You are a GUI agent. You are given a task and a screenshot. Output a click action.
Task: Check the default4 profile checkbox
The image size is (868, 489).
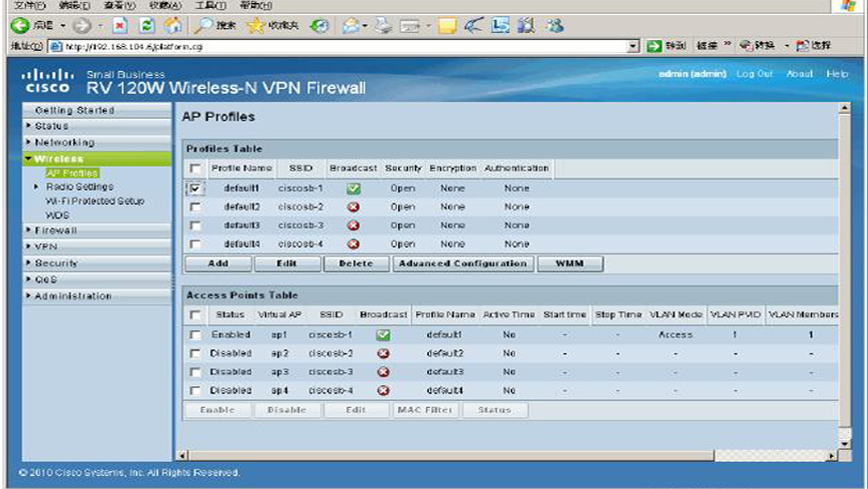coord(195,244)
